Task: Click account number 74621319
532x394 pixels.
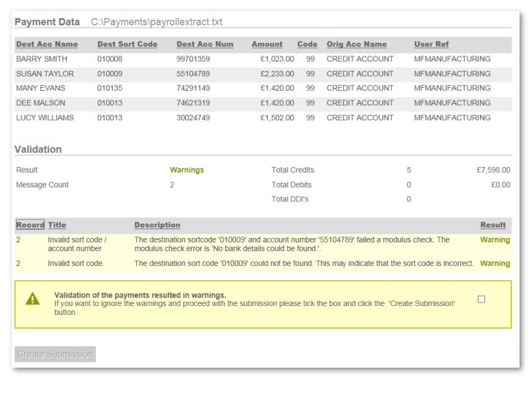Action: tap(193, 103)
